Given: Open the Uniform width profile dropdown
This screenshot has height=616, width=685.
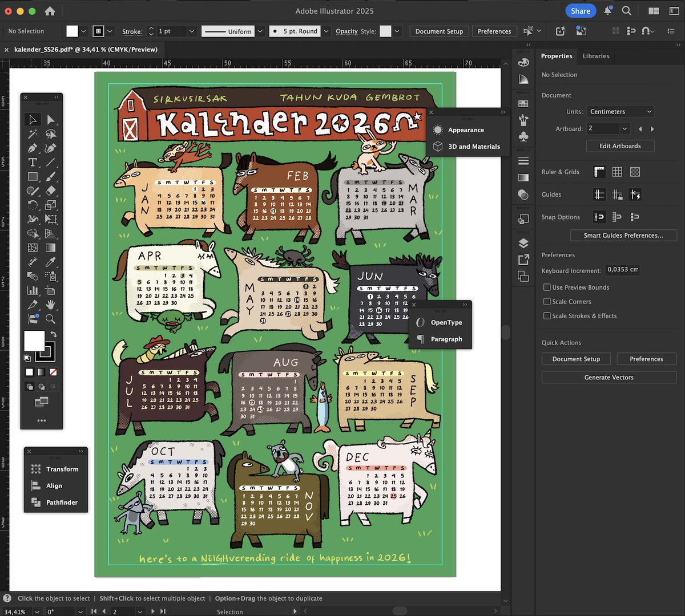Looking at the screenshot, I should click(x=260, y=31).
